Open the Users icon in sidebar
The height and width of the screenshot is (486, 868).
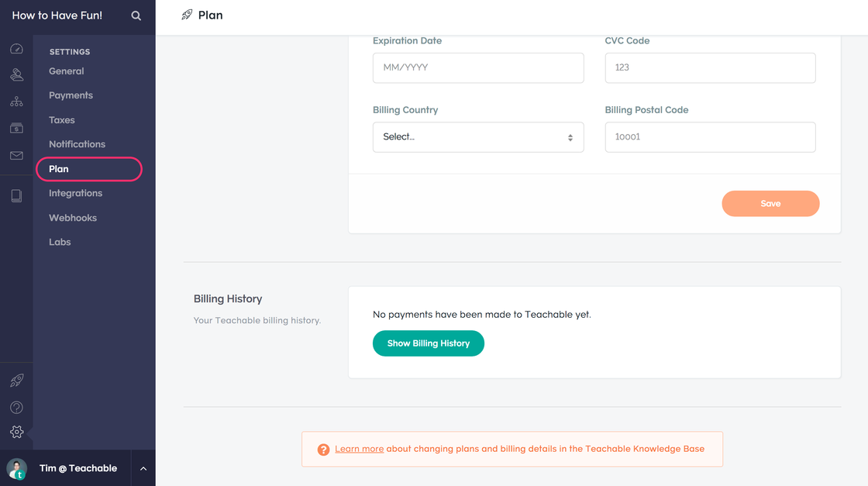16,74
